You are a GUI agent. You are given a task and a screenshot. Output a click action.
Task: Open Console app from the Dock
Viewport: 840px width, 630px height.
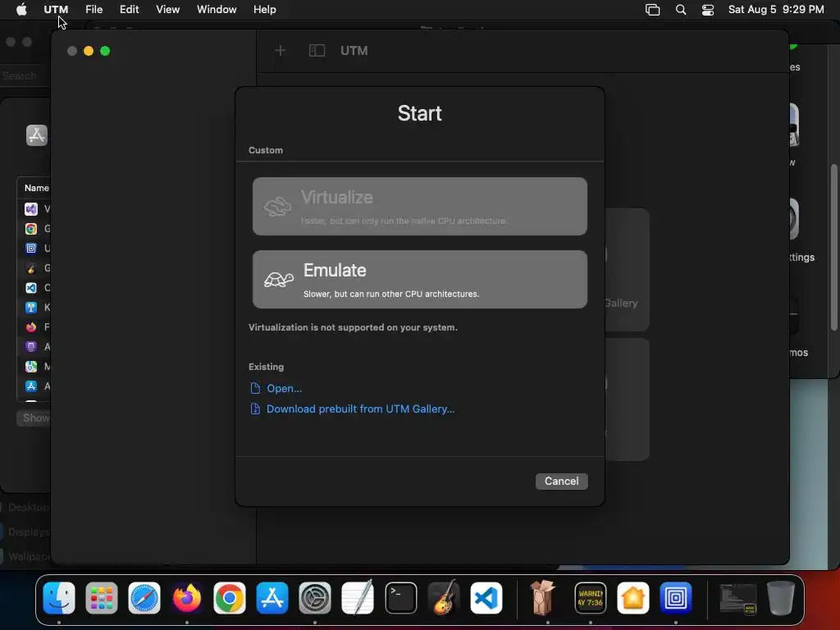coord(591,598)
